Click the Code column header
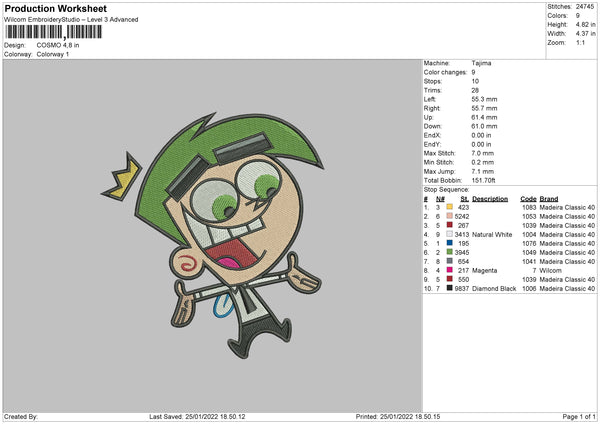The image size is (600, 424). (x=528, y=198)
